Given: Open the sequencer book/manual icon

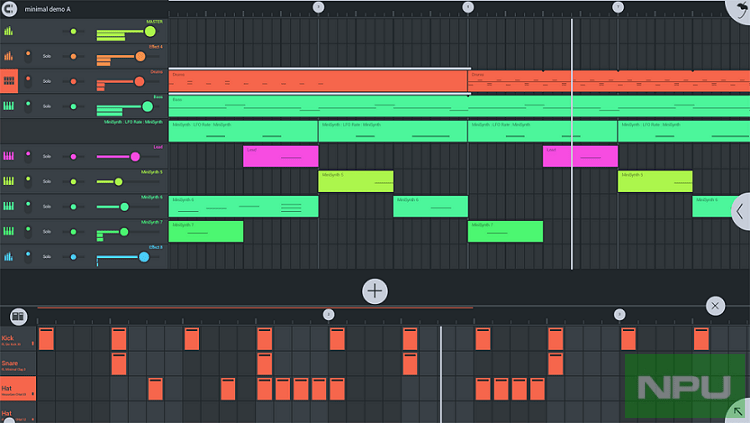Looking at the screenshot, I should (18, 316).
